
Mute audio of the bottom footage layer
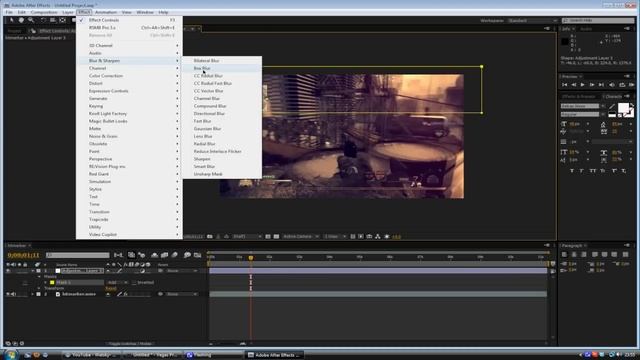13,294
